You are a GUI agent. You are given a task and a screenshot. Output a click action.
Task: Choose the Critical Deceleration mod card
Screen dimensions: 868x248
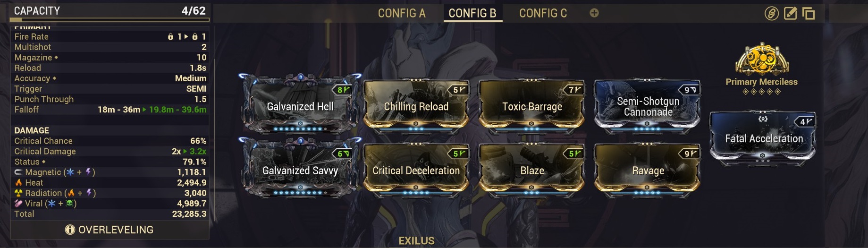pos(416,169)
